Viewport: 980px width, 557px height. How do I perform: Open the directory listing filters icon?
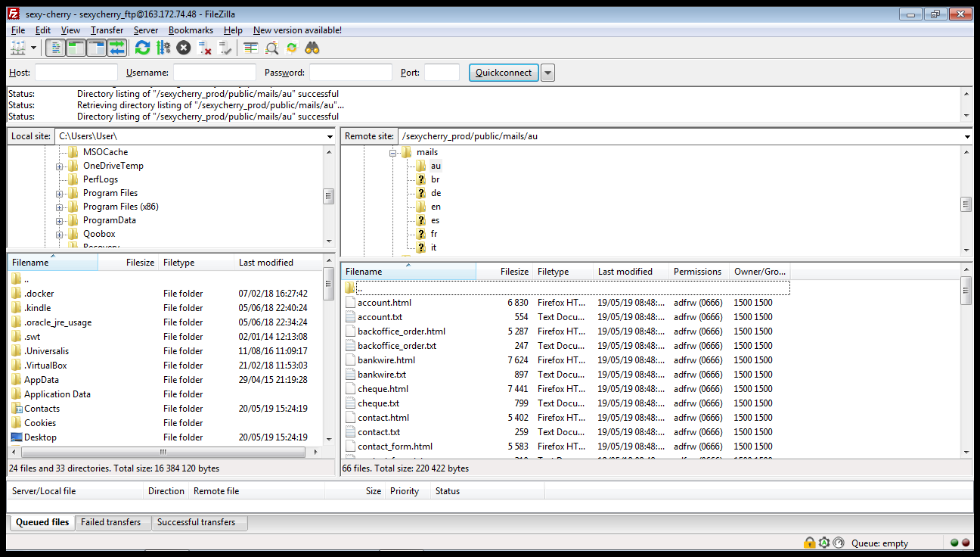251,48
